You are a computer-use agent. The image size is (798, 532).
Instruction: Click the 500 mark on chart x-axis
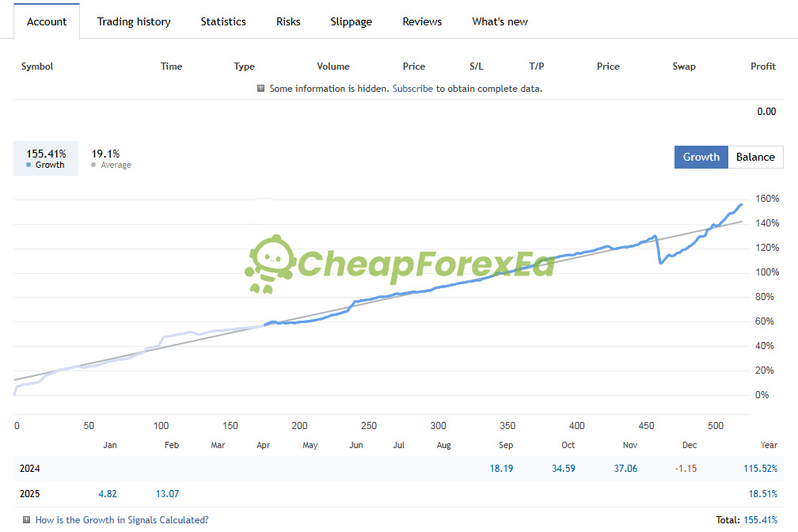coord(715,426)
